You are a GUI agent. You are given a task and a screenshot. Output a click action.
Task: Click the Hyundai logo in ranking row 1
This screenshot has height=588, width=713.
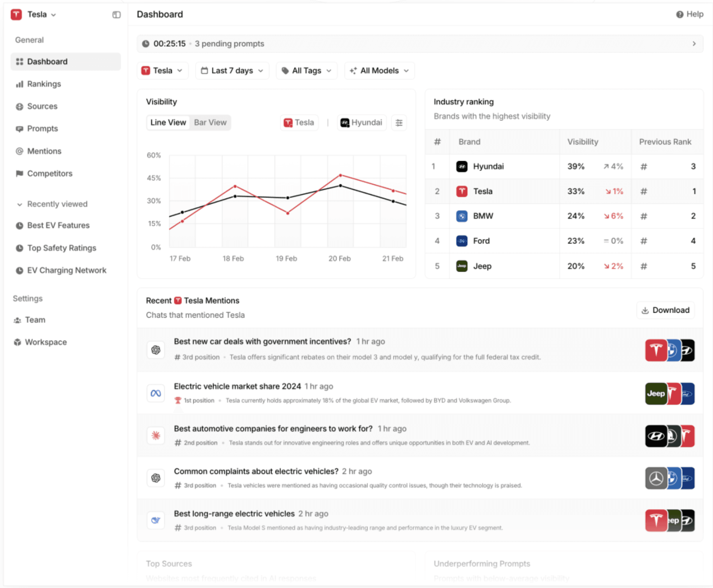[461, 166]
